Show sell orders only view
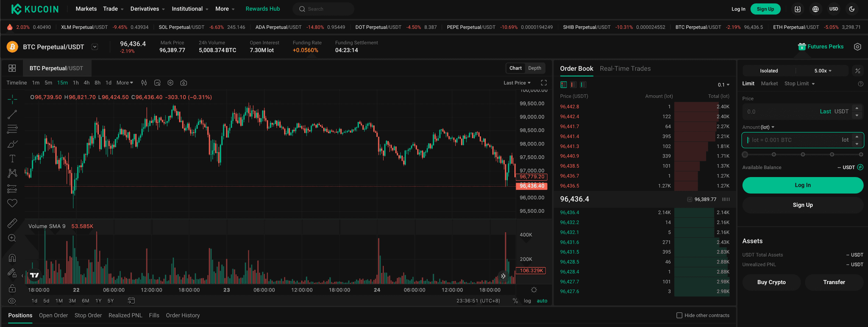The width and height of the screenshot is (868, 327). 573,85
